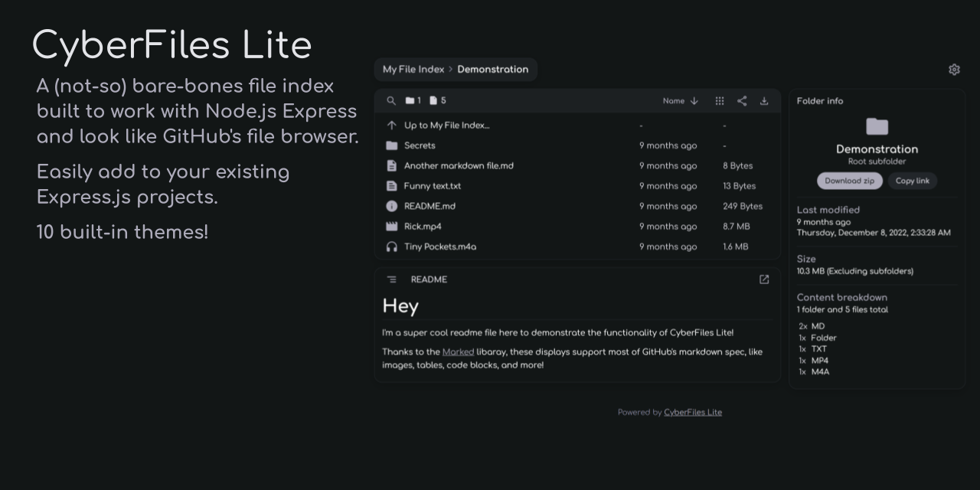
Task: Click the 8 Bytes size cell
Action: [x=737, y=165]
